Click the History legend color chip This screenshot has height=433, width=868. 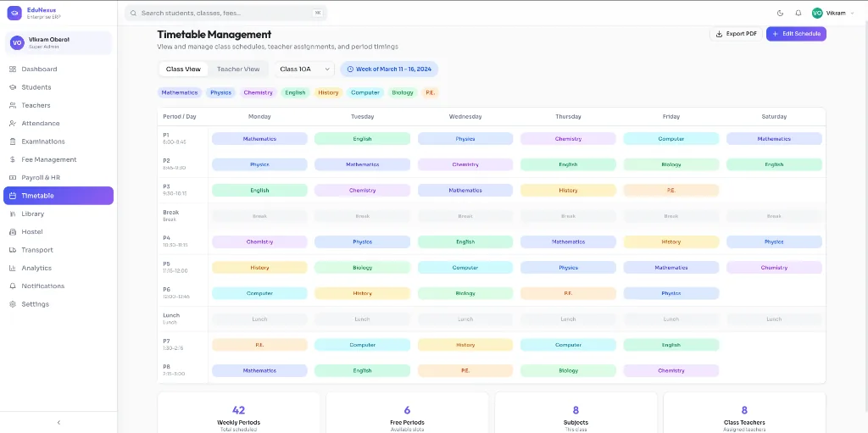[328, 92]
